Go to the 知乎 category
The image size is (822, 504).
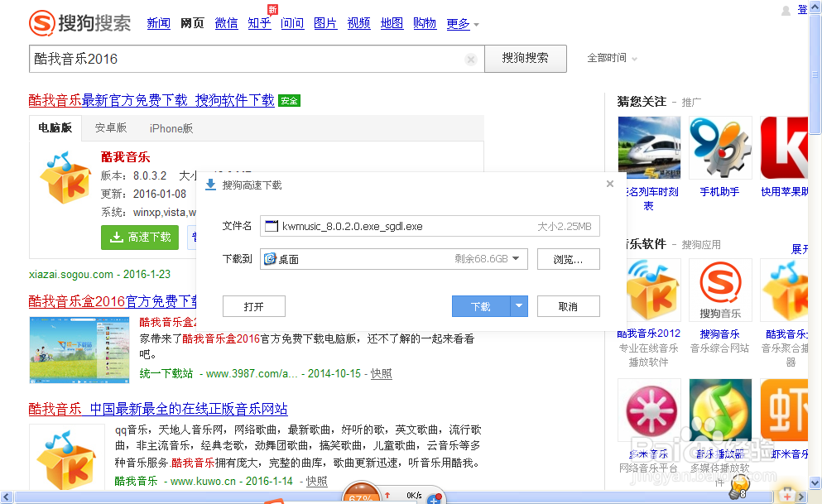(259, 23)
